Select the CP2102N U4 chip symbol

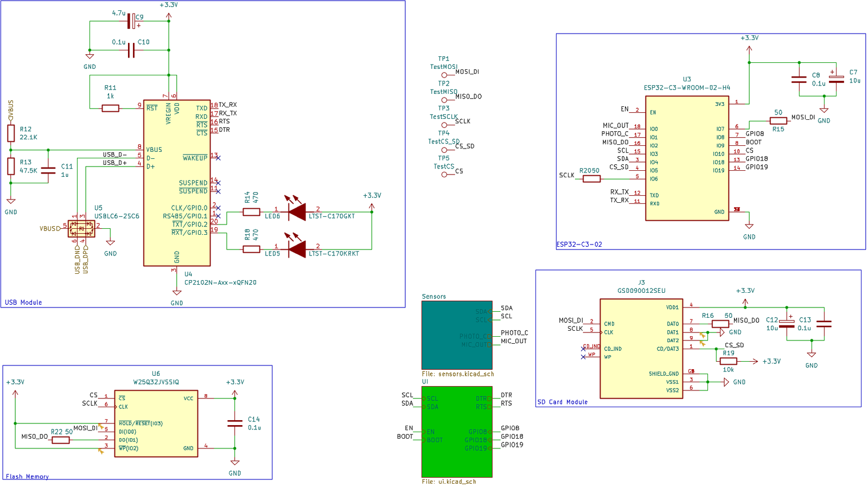(x=177, y=183)
